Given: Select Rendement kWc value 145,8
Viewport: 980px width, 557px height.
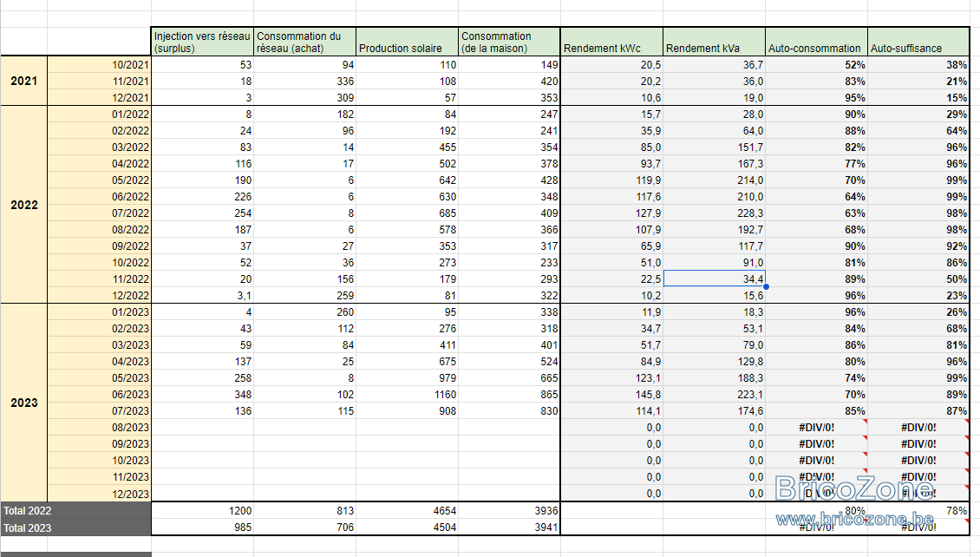Looking at the screenshot, I should 612,395.
